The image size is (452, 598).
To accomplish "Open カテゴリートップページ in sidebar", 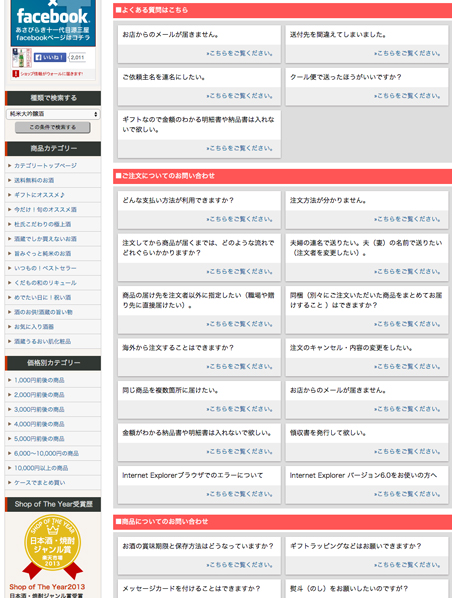I will tap(45, 166).
